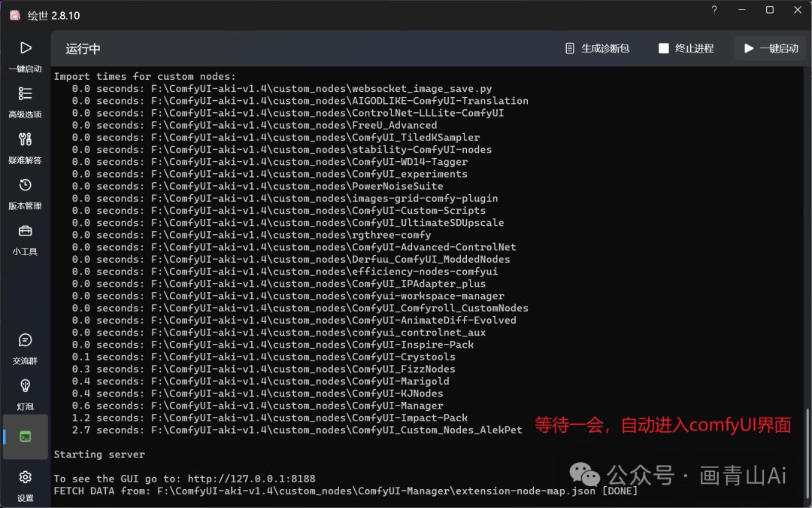Click the 0.6 seconds ComfyUI-Manager line
Image resolution: width=812 pixels, height=508 pixels.
tap(257, 406)
